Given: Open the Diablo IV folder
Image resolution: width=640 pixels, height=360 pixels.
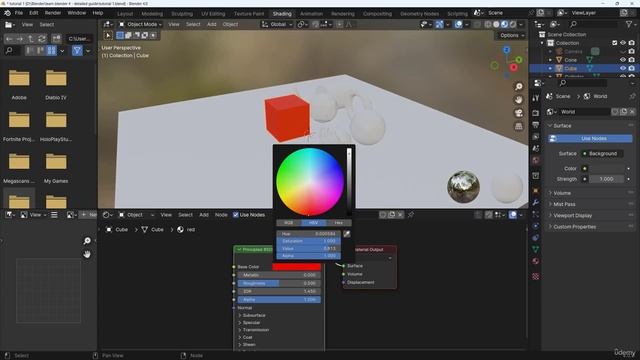Looking at the screenshot, I should pos(56,85).
